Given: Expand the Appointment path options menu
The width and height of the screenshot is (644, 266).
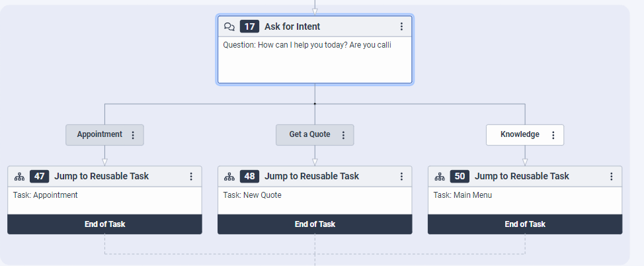Looking at the screenshot, I should pyautogui.click(x=133, y=135).
